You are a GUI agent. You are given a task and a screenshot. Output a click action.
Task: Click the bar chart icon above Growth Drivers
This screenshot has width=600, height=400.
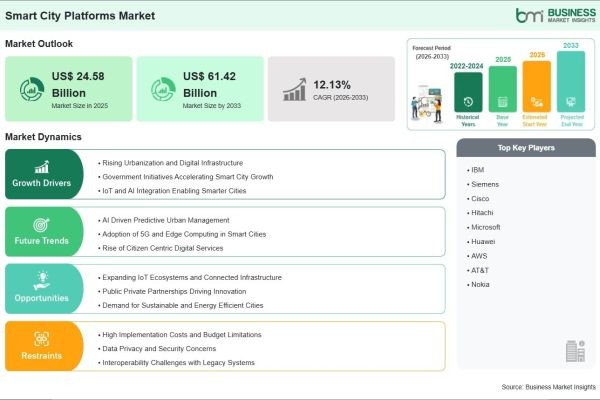click(x=42, y=167)
